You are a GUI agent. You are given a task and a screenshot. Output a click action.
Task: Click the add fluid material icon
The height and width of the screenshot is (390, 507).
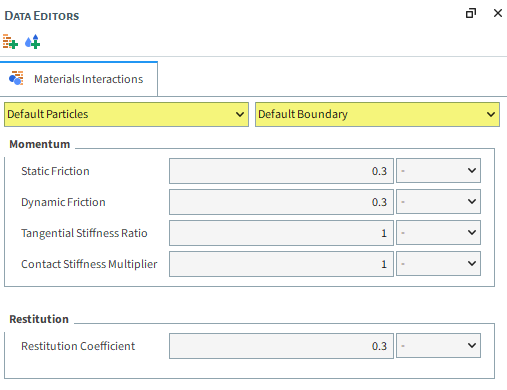pos(33,42)
